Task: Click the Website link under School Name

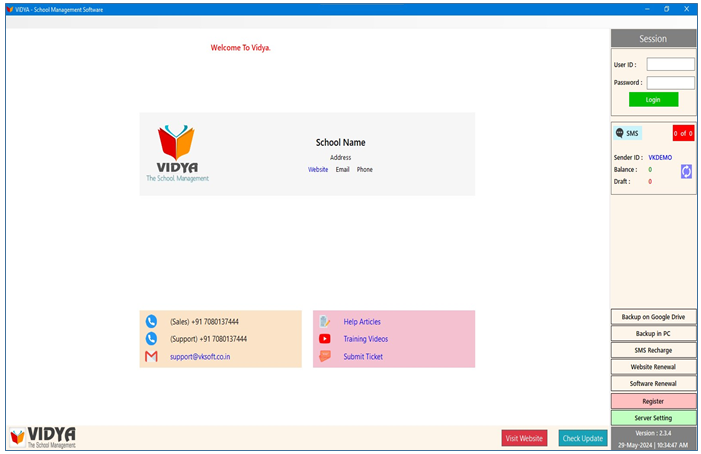Action: [x=318, y=169]
